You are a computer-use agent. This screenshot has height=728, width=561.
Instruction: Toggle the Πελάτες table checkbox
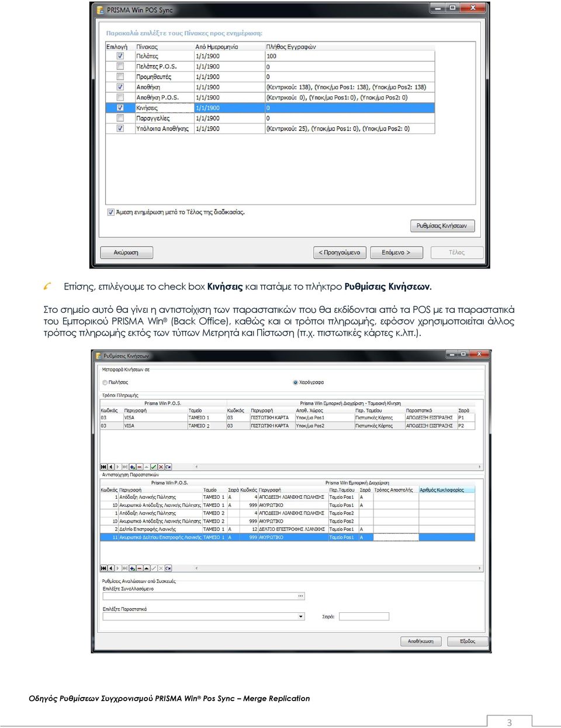point(120,56)
